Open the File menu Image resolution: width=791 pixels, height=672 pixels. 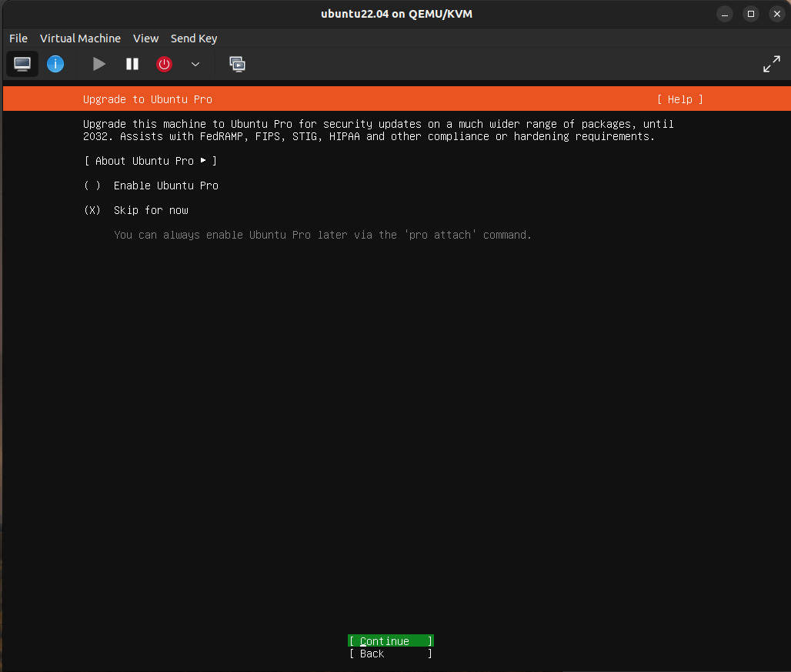pos(18,38)
